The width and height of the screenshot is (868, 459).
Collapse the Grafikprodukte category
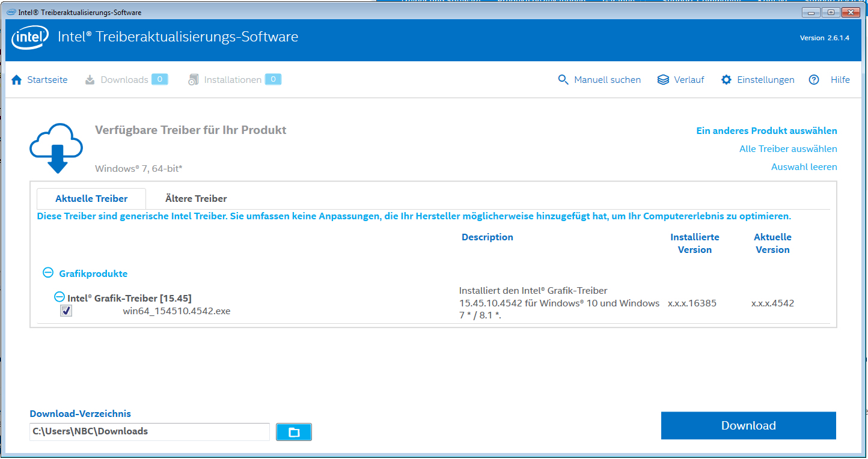pos(48,273)
